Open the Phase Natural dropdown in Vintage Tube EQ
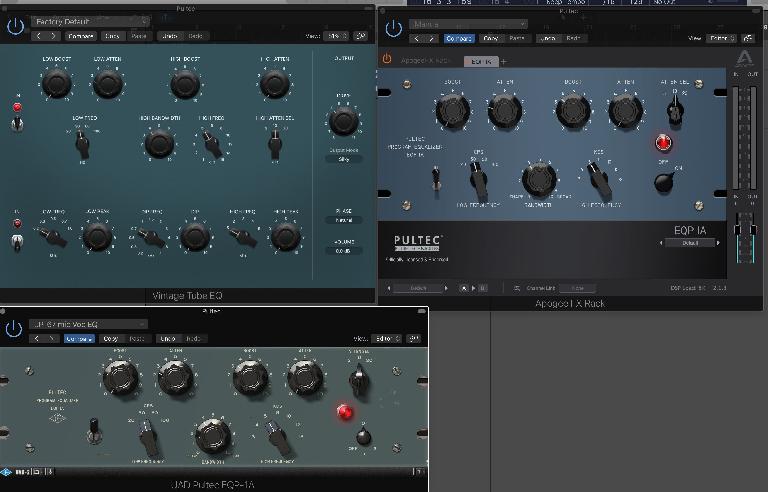 tap(343, 220)
